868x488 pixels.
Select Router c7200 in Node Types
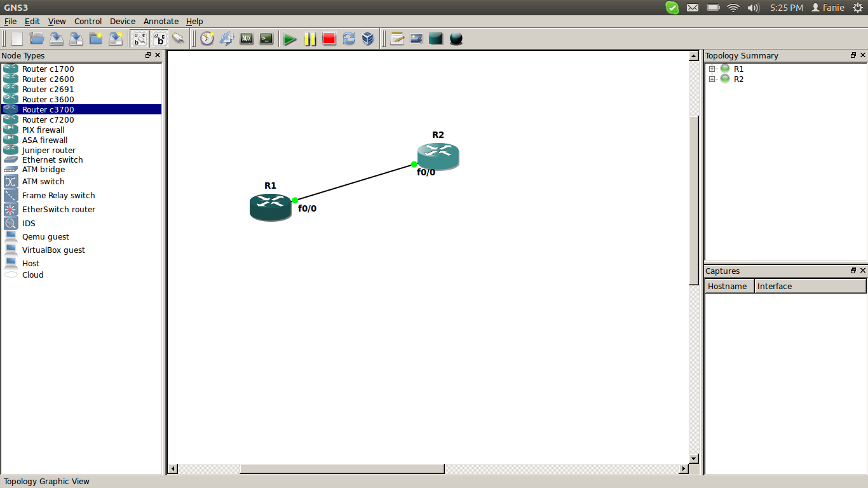[48, 119]
